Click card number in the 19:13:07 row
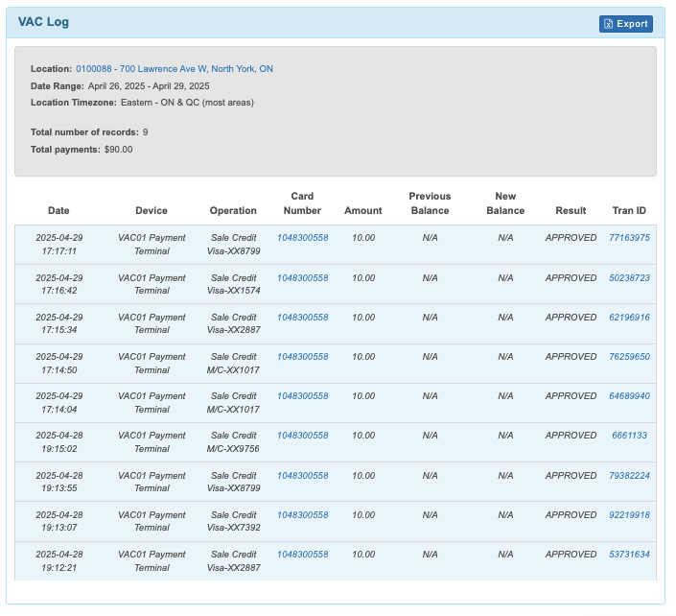 (303, 514)
